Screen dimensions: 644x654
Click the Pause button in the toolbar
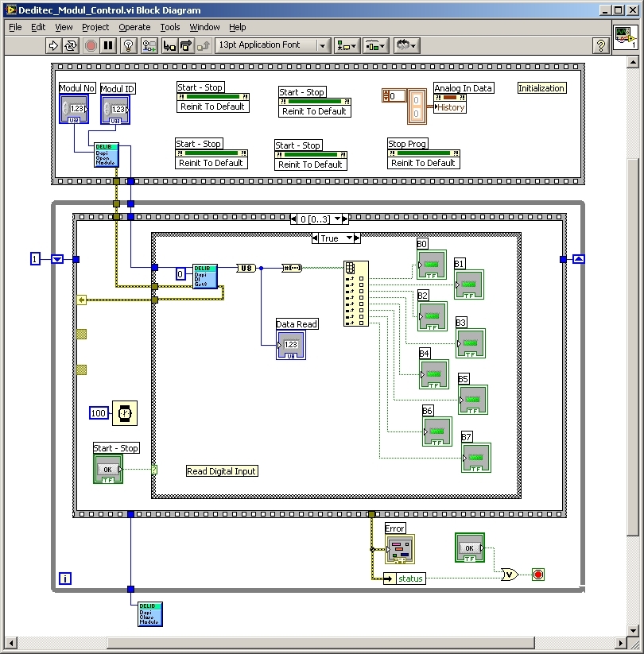(108, 45)
